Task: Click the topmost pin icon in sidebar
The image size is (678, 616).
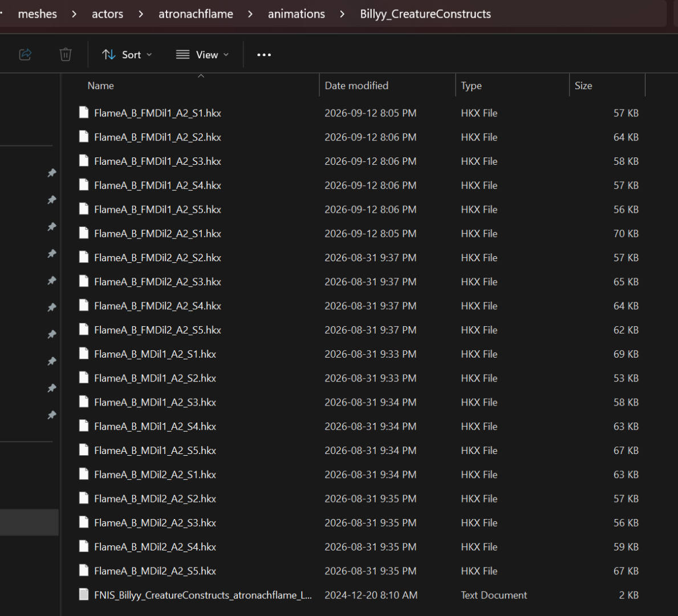Action: (52, 173)
